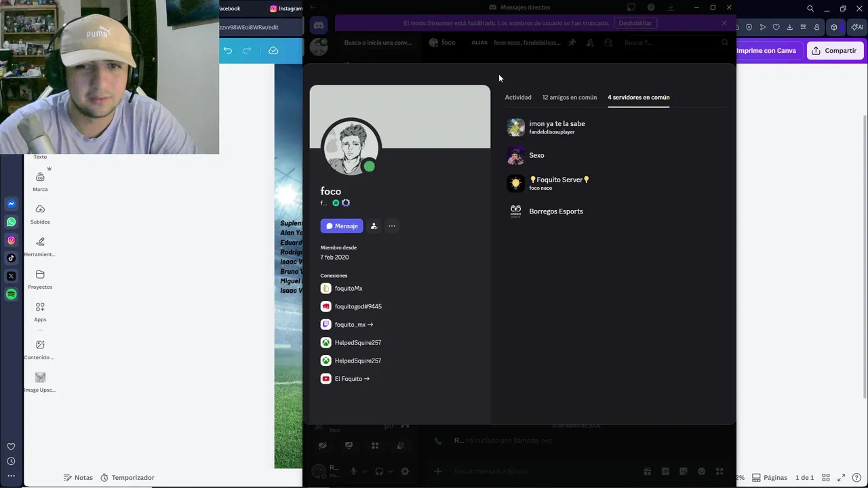868x488 pixels.
Task: Click the Mensaje button
Action: (x=342, y=226)
